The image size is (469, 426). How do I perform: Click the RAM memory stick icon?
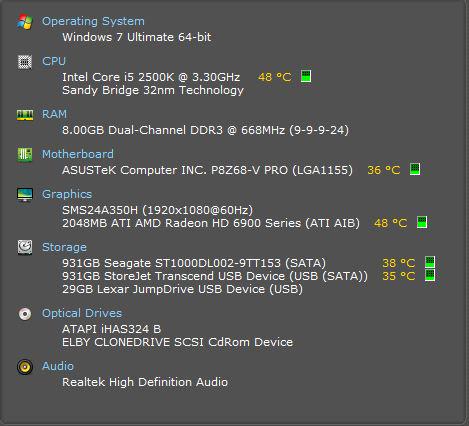[x=25, y=115]
